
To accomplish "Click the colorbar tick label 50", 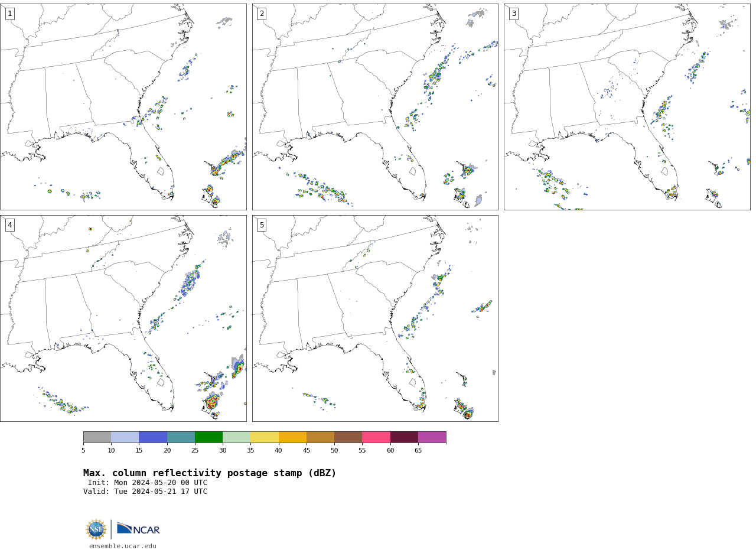I will (x=334, y=451).
